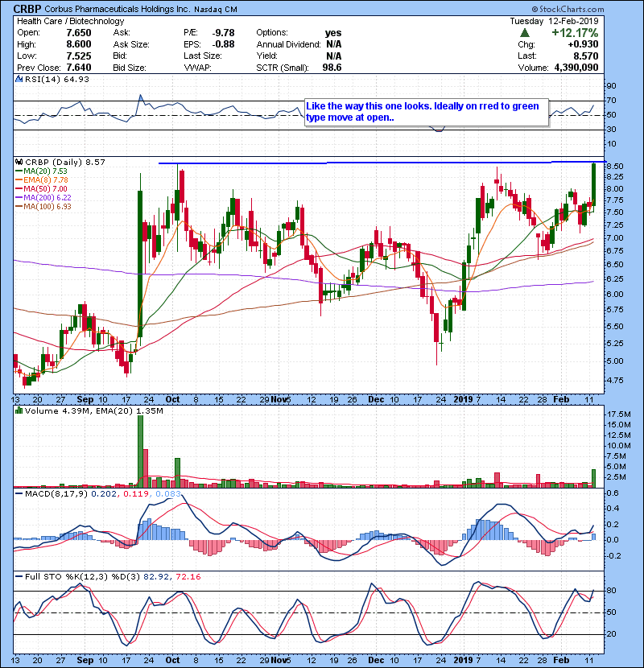644x668 pixels.
Task: Click the MA(100) 6.93 legend entry
Action: (x=43, y=207)
